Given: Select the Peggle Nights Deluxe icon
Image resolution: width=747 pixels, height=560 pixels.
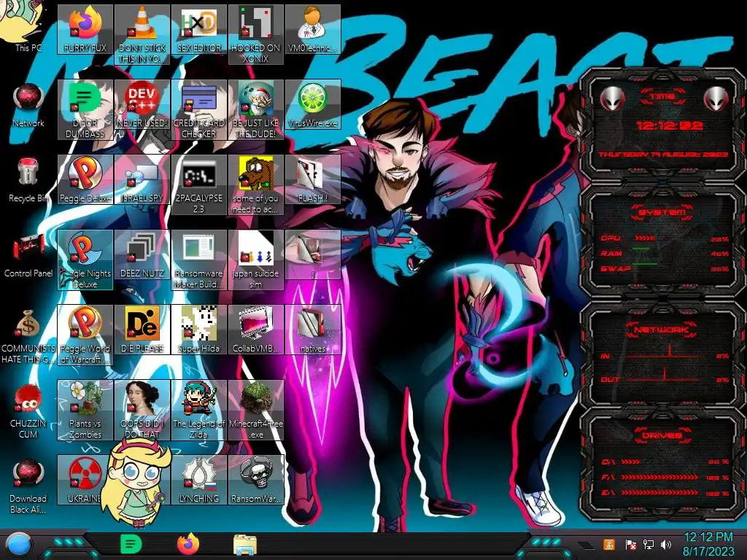Looking at the screenshot, I should point(85,260).
